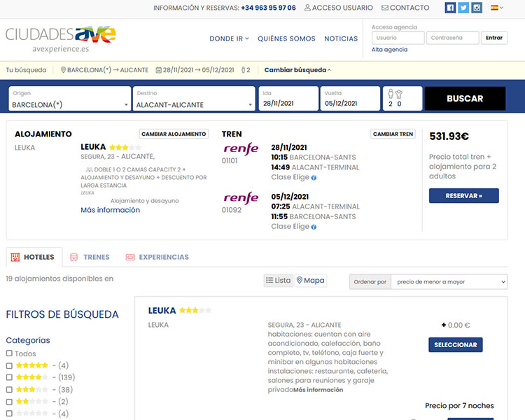Call the +34 963 95 97 06 number
This screenshot has height=420, width=525.
[268, 8]
